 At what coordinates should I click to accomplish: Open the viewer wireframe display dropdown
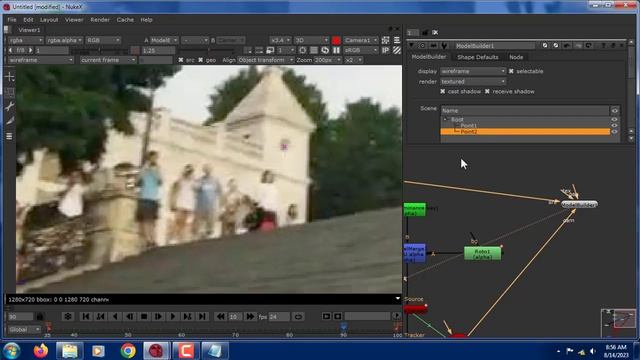[41, 60]
